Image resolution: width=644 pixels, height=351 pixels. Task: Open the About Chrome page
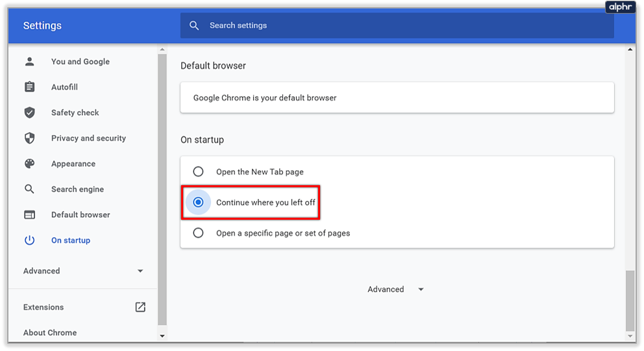tap(50, 332)
